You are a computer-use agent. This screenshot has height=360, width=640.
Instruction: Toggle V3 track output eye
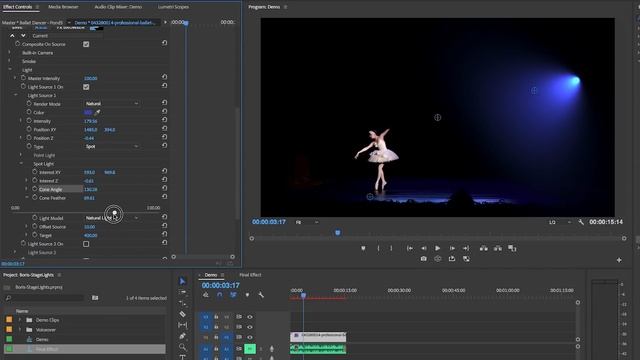(250, 317)
